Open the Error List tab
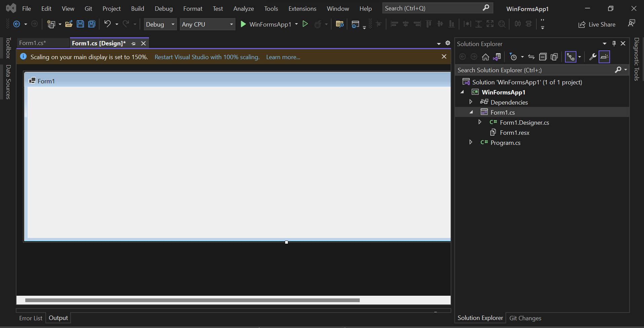644x328 pixels. (31, 318)
